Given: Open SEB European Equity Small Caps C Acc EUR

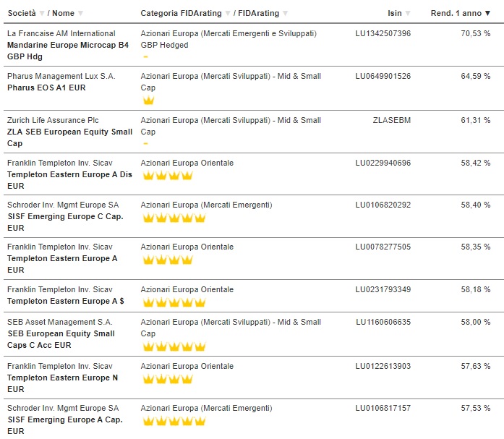Looking at the screenshot, I should [61, 339].
